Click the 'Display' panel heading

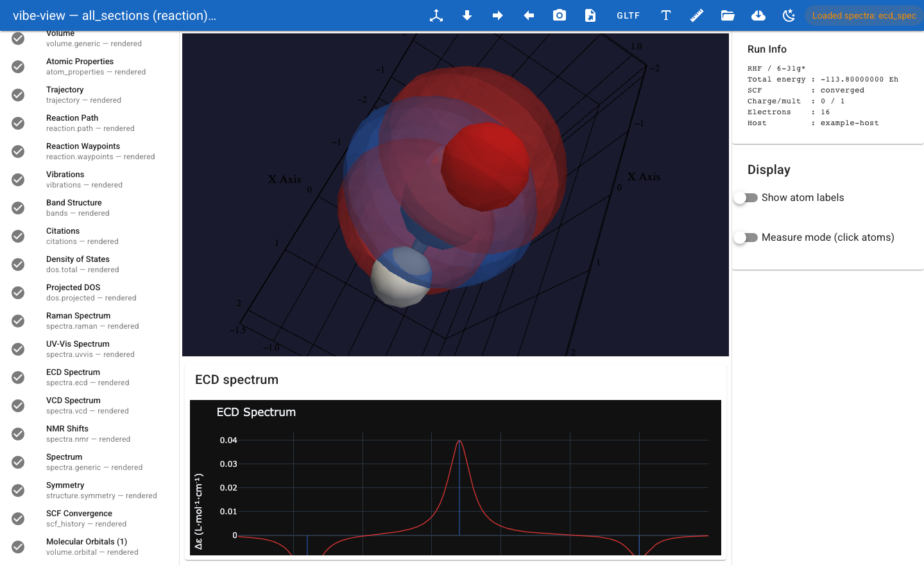point(769,169)
